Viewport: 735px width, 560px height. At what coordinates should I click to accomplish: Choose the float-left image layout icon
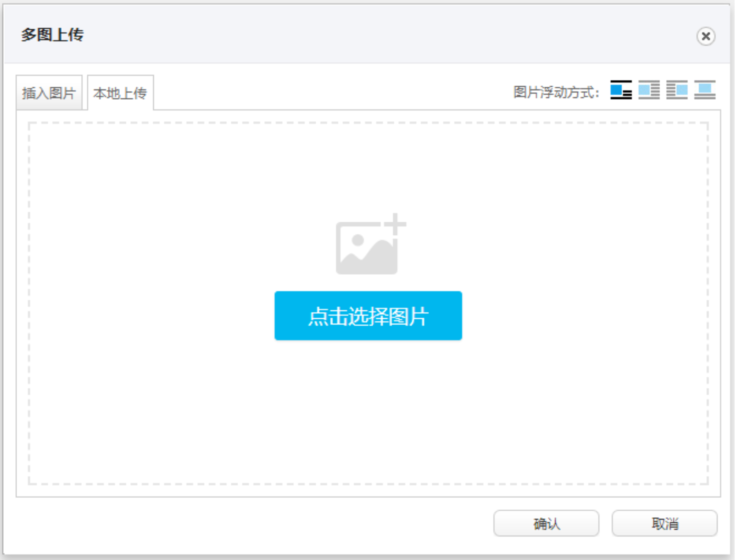click(649, 90)
